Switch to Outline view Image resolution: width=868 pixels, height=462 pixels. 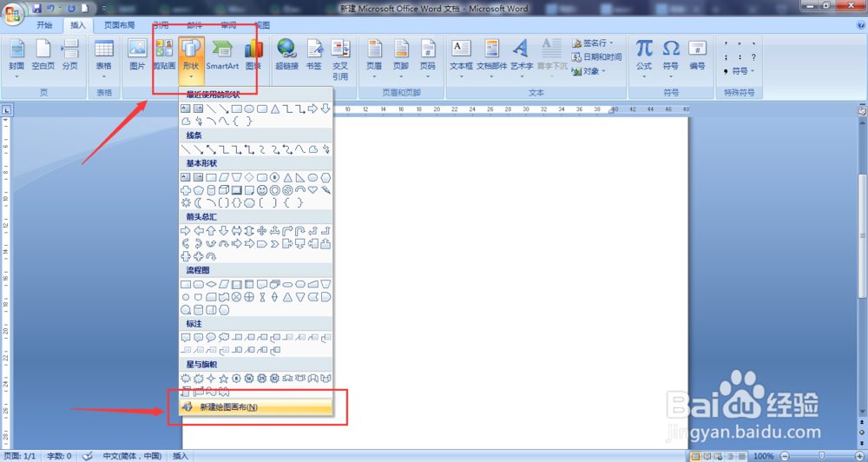730,456
